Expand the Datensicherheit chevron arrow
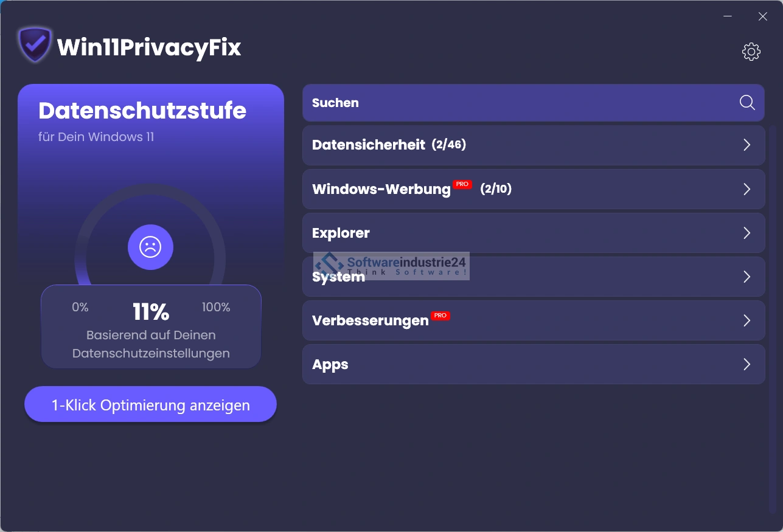The width and height of the screenshot is (783, 532). tap(746, 145)
